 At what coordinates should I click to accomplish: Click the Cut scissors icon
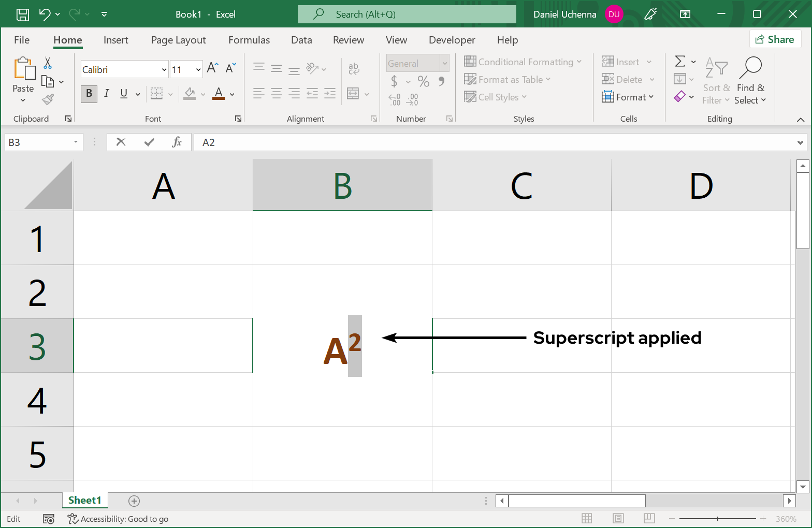[48, 63]
